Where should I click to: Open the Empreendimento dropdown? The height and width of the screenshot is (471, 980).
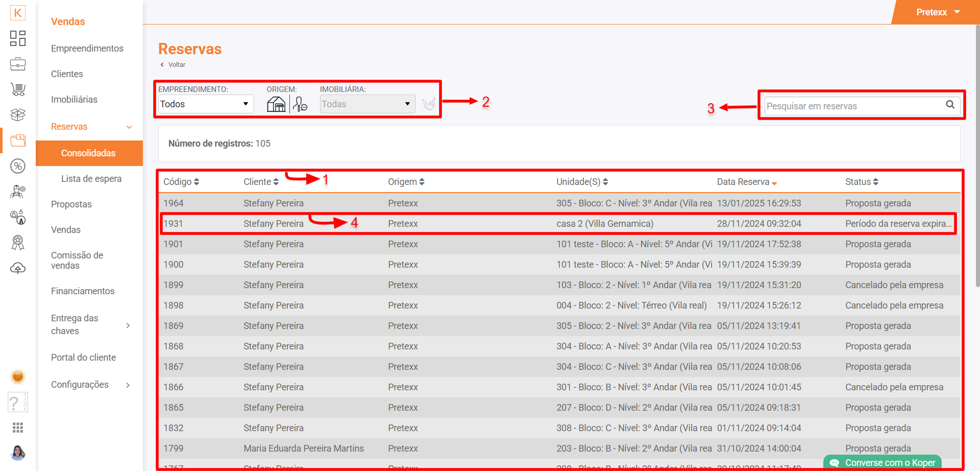(x=206, y=104)
